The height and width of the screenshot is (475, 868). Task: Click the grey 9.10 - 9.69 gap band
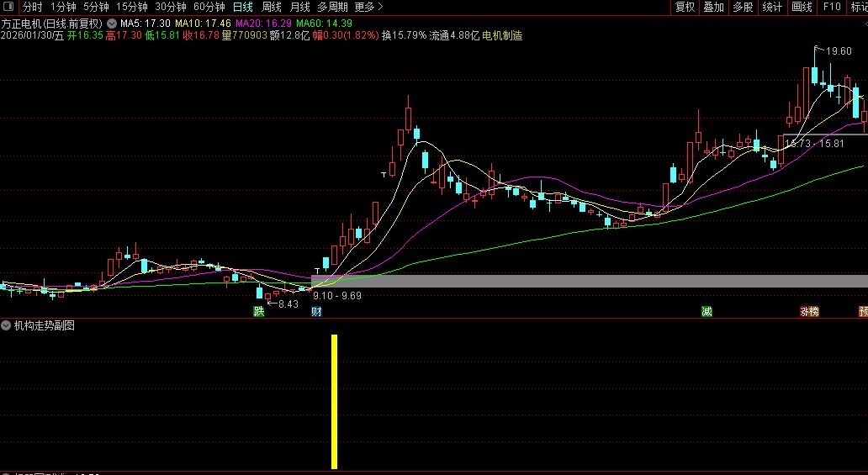tap(590, 281)
